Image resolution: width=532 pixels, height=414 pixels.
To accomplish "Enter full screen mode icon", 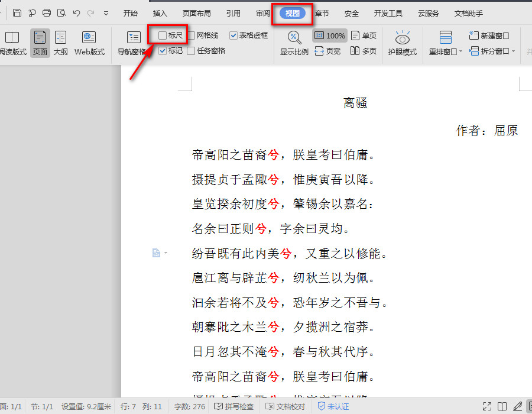I will click(x=487, y=406).
